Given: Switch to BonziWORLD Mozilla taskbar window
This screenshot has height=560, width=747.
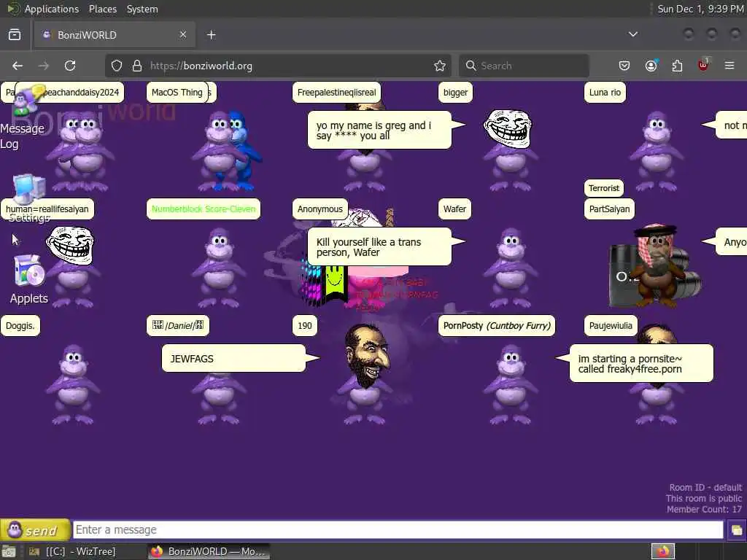Looking at the screenshot, I should [x=209, y=551].
